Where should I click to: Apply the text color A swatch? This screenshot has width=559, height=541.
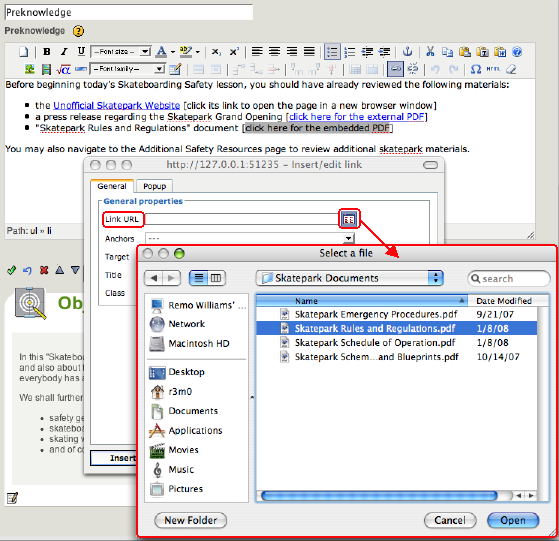coord(161,52)
